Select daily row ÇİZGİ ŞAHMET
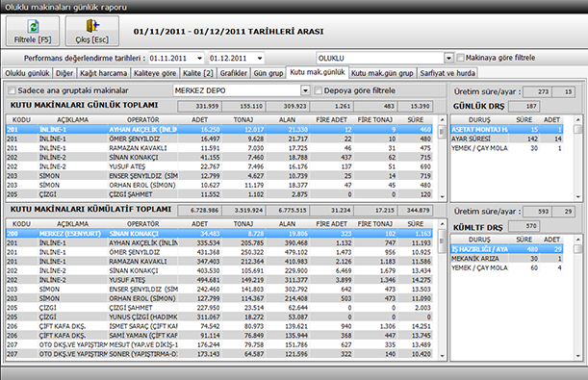This screenshot has height=380, width=588. coord(219,194)
